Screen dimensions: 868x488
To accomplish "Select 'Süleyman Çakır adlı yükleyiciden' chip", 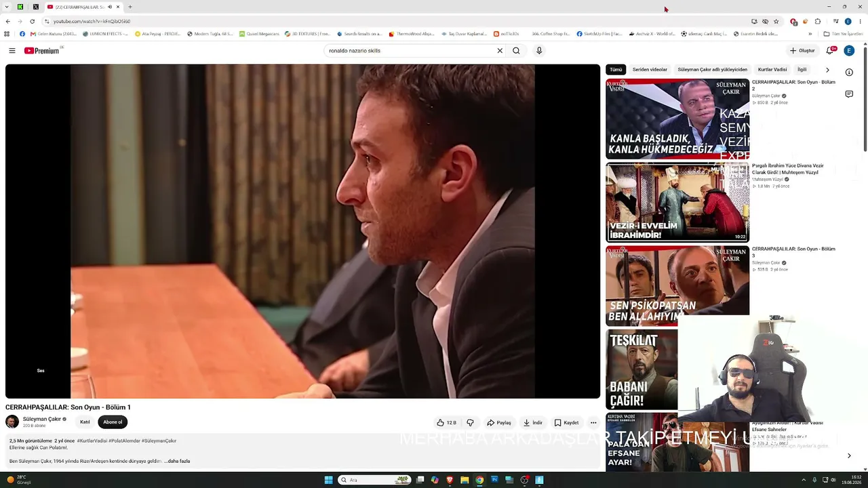I will [712, 70].
